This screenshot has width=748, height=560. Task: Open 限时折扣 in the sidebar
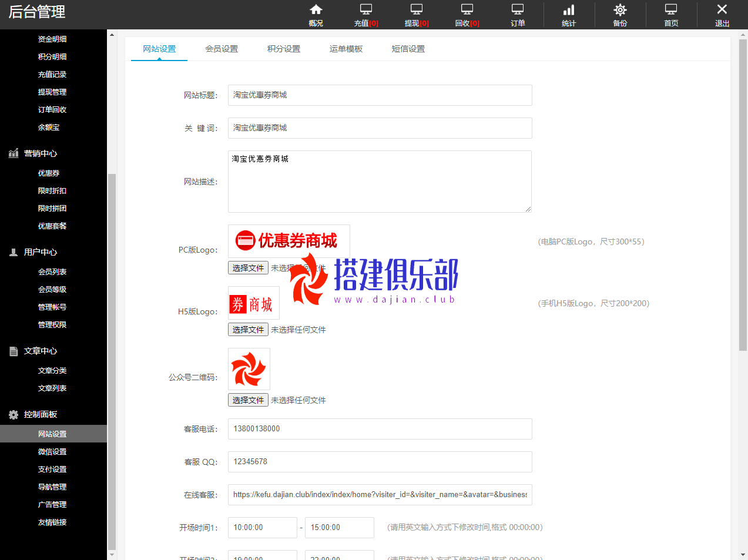pos(52,190)
